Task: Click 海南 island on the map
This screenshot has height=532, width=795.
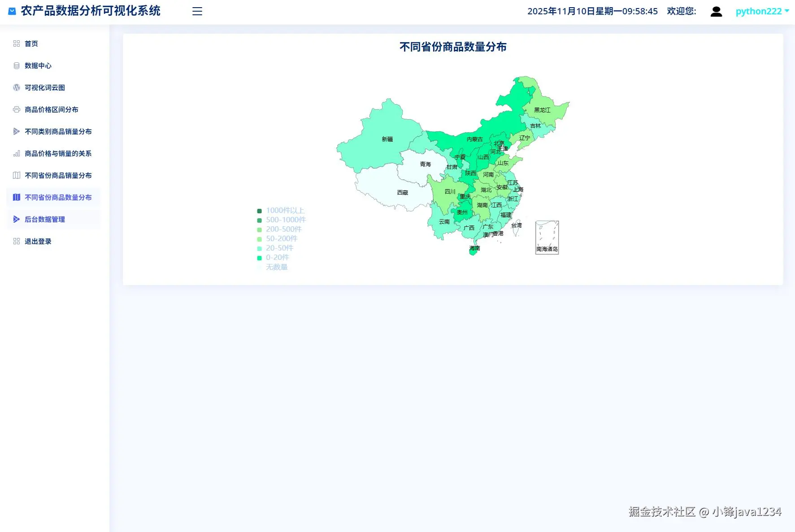Action: (x=473, y=251)
